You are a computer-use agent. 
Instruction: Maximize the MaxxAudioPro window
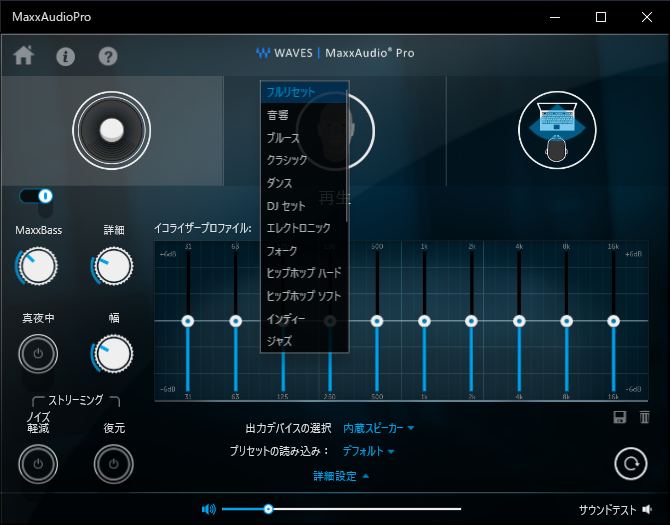coord(601,17)
